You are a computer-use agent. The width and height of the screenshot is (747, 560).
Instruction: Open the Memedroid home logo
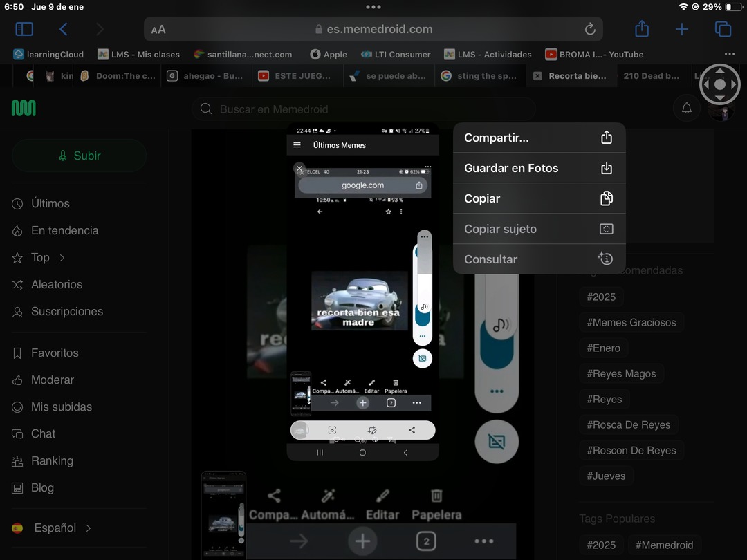coord(24,108)
